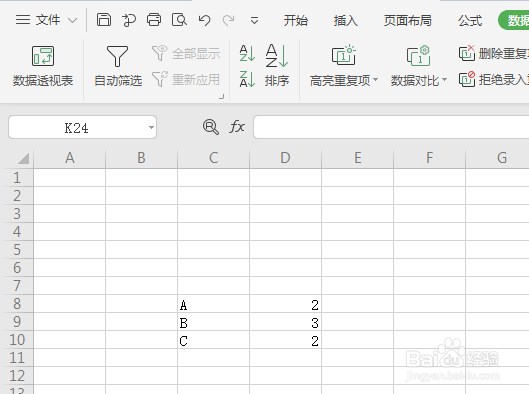Viewport: 529px width, 394px height.
Task: Expand the Name Box dropdown arrow
Action: click(151, 128)
